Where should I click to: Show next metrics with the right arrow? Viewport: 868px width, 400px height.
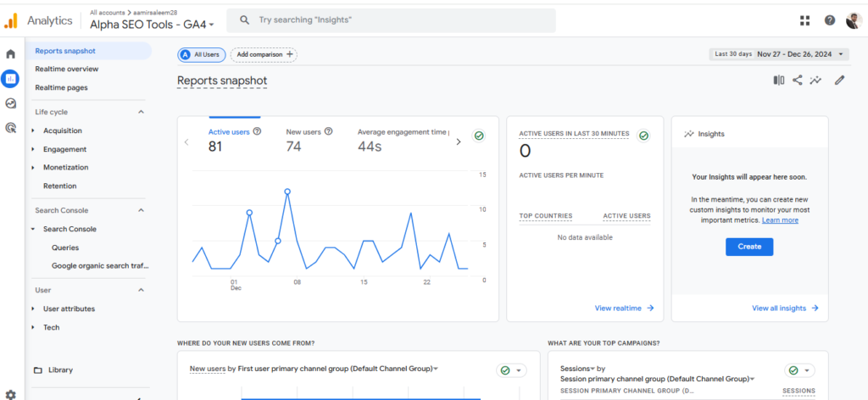tap(458, 142)
